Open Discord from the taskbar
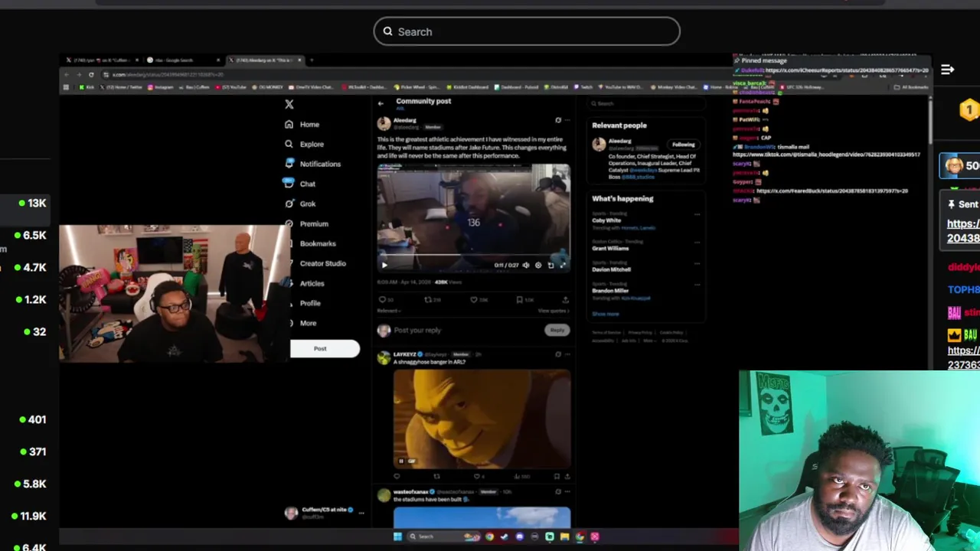 [x=520, y=536]
